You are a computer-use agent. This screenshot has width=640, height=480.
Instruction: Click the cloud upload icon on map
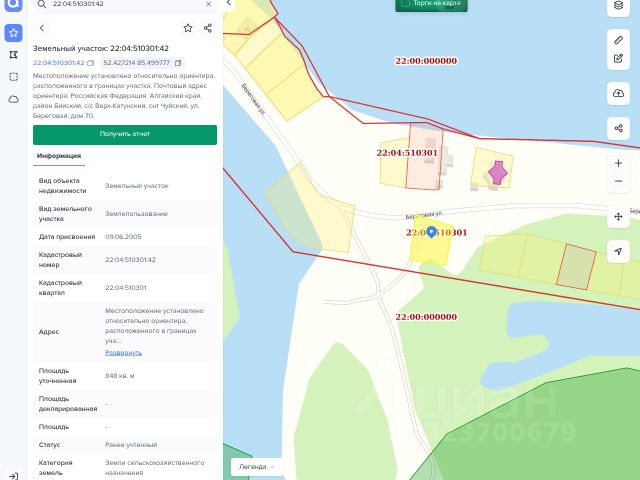618,93
